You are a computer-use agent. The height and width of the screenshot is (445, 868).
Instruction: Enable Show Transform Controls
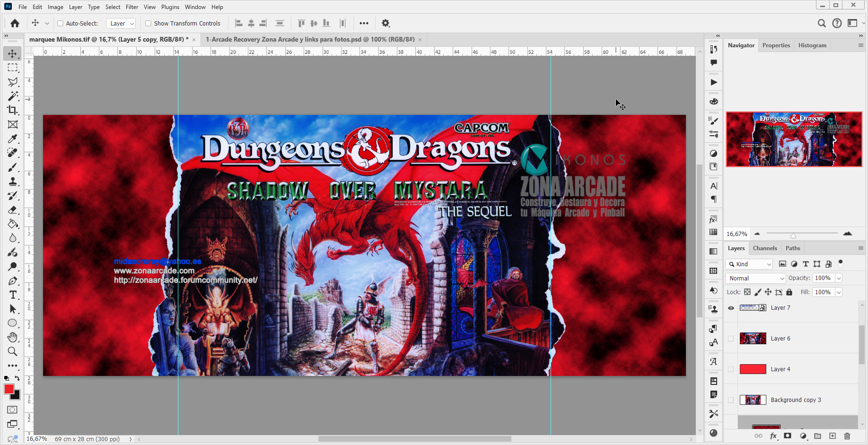(x=148, y=23)
